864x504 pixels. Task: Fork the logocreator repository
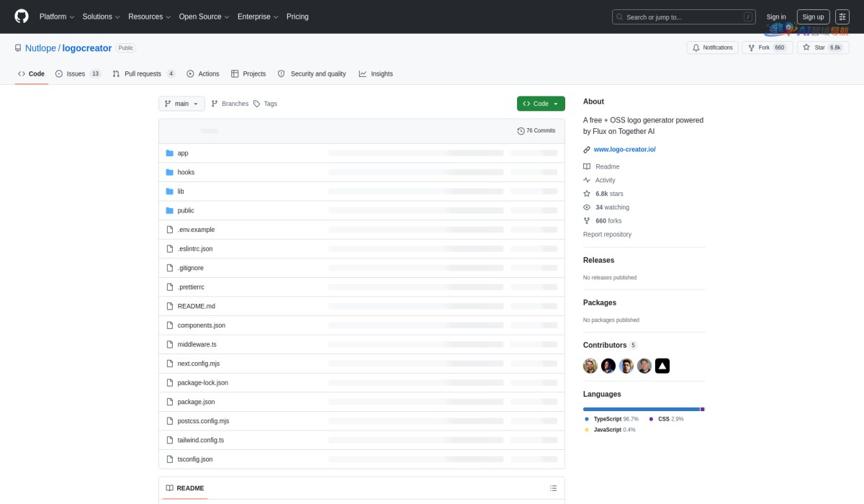click(758, 48)
